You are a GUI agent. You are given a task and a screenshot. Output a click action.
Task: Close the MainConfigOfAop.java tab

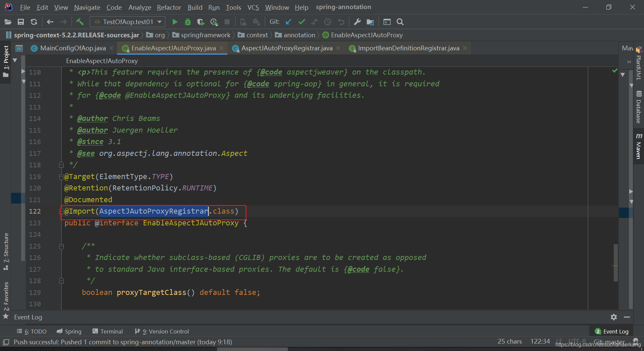111,48
